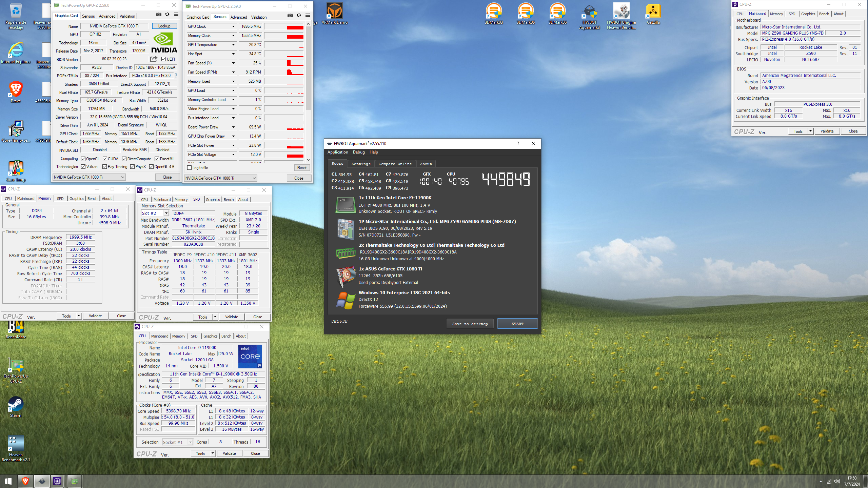Image resolution: width=868 pixels, height=488 pixels.
Task: Open Debug menu in Aquamark
Action: click(359, 152)
